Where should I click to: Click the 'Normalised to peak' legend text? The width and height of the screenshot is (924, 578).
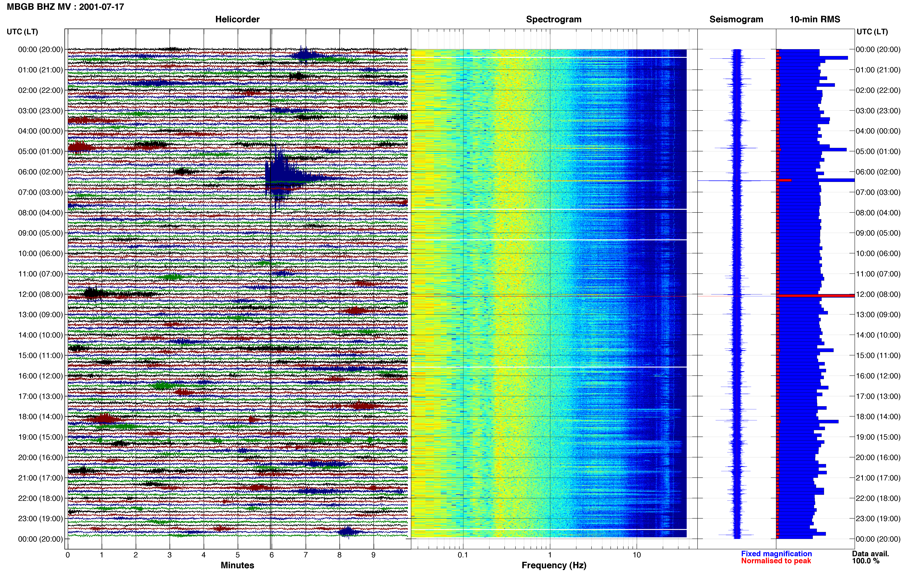pyautogui.click(x=776, y=561)
